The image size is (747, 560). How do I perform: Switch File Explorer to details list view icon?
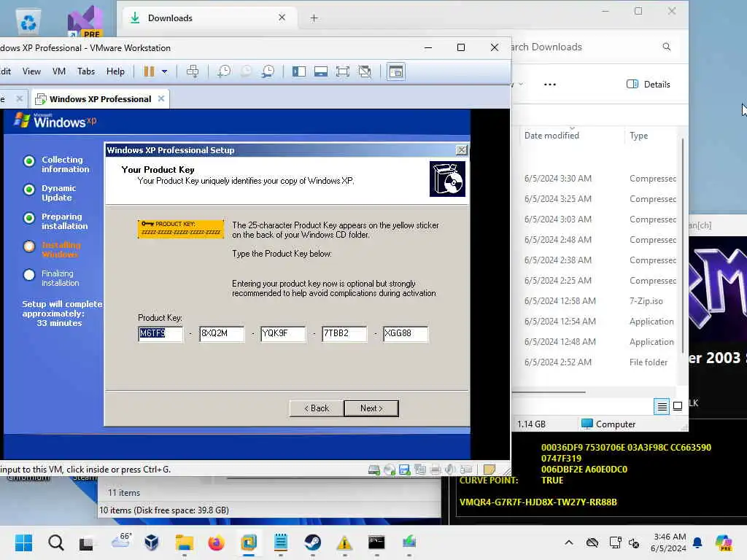click(x=662, y=407)
